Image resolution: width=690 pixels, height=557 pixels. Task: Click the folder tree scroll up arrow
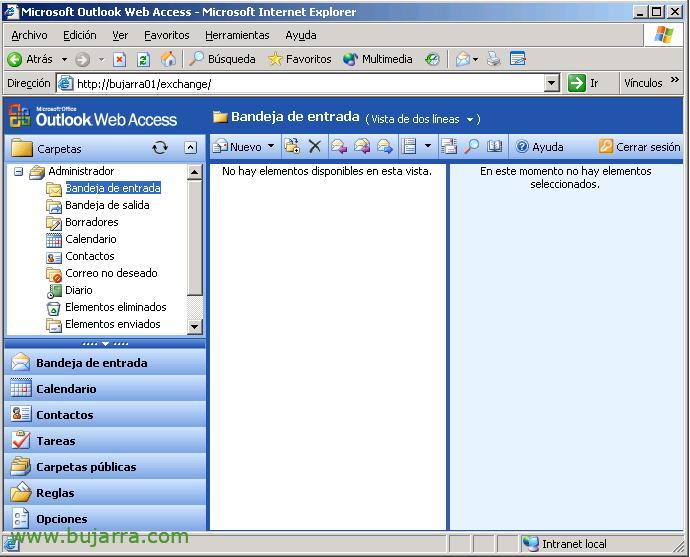[195, 172]
